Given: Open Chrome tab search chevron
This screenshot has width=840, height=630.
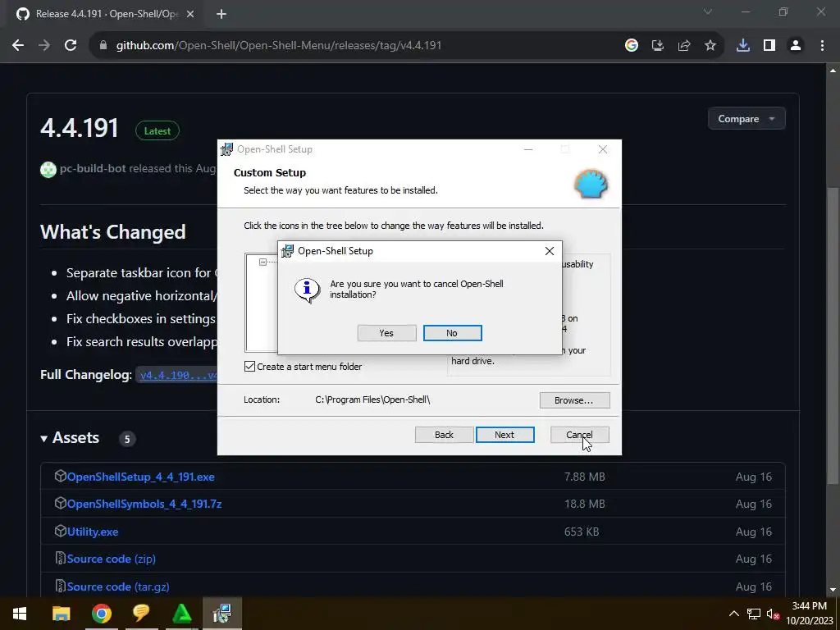Looking at the screenshot, I should [x=708, y=11].
